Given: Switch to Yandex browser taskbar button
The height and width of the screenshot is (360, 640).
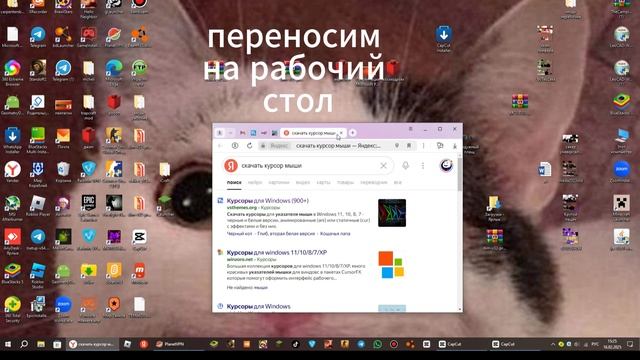Looking at the screenshot, I should [92, 344].
